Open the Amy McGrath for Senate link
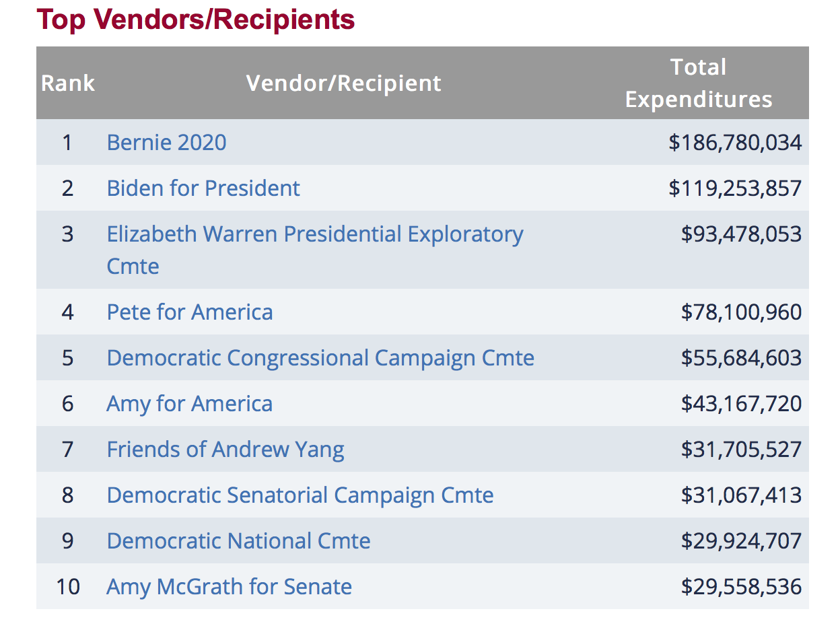840x634 pixels. [x=229, y=587]
